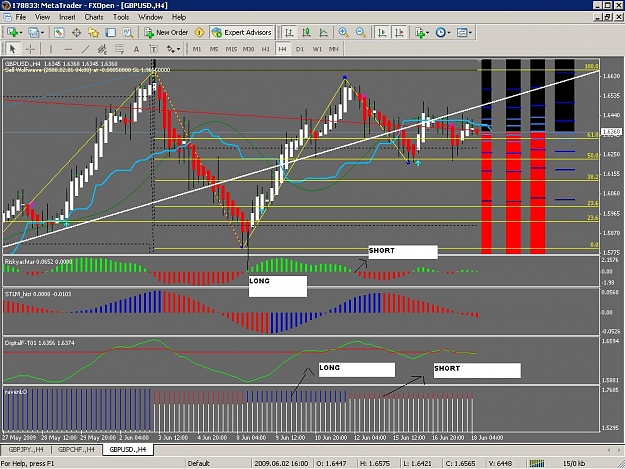This screenshot has width=625, height=469.
Task: Open the Strategy Tester magnifier icon
Action: (128, 33)
